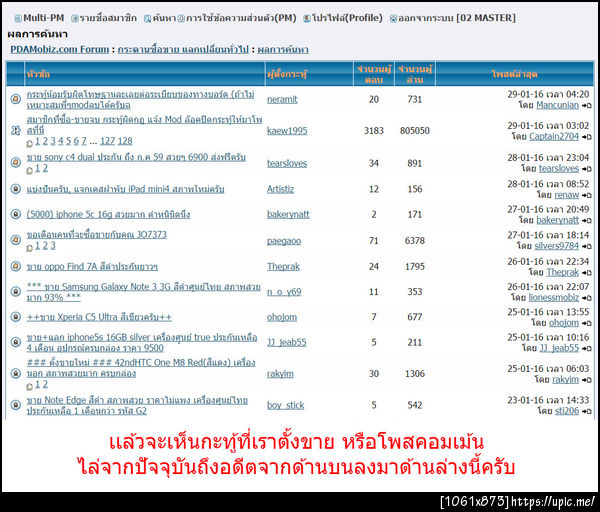View n_o_y69's profile
Image resolution: width=600 pixels, height=512 pixels.
click(x=284, y=292)
